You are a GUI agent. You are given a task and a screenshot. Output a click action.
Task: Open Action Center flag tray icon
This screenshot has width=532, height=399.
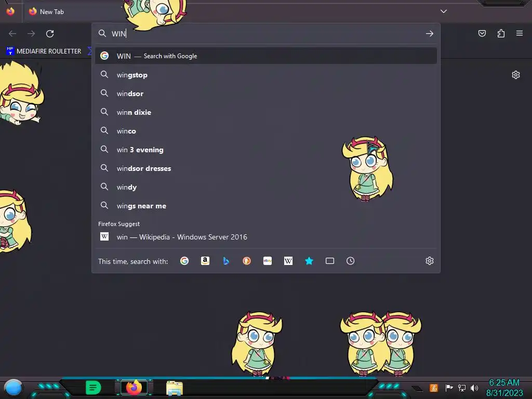coord(449,388)
